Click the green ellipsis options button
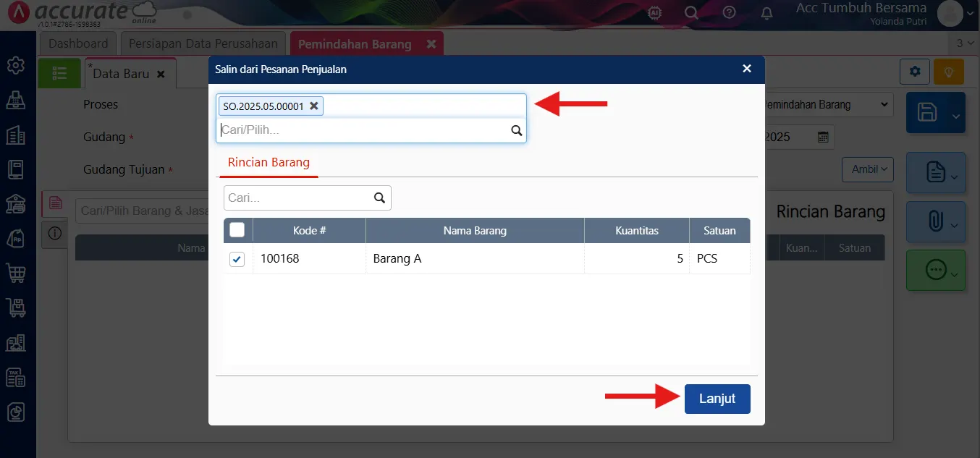Image resolution: width=980 pixels, height=458 pixels. click(x=932, y=270)
